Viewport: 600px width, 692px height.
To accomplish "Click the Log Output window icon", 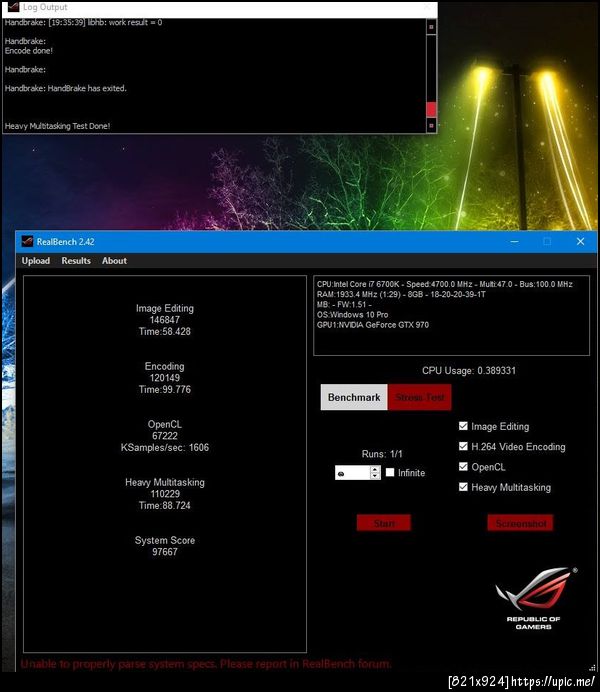I will (13, 7).
